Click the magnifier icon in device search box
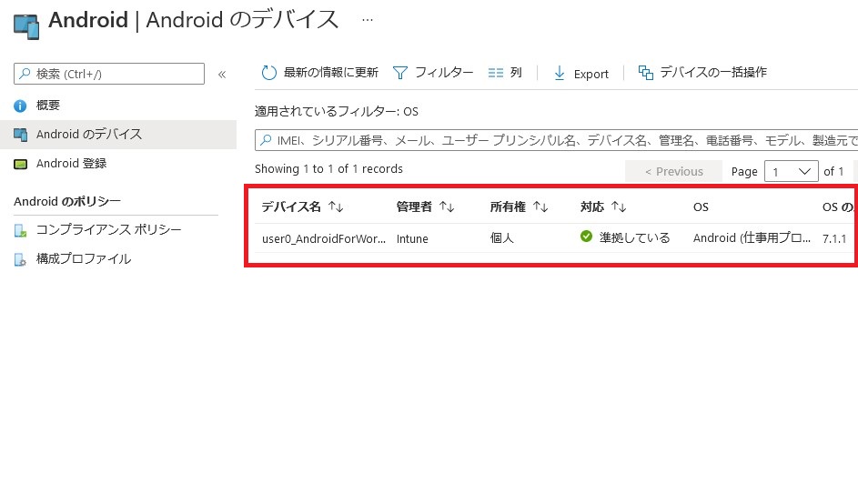This screenshot has height=504, width=858. (266, 140)
